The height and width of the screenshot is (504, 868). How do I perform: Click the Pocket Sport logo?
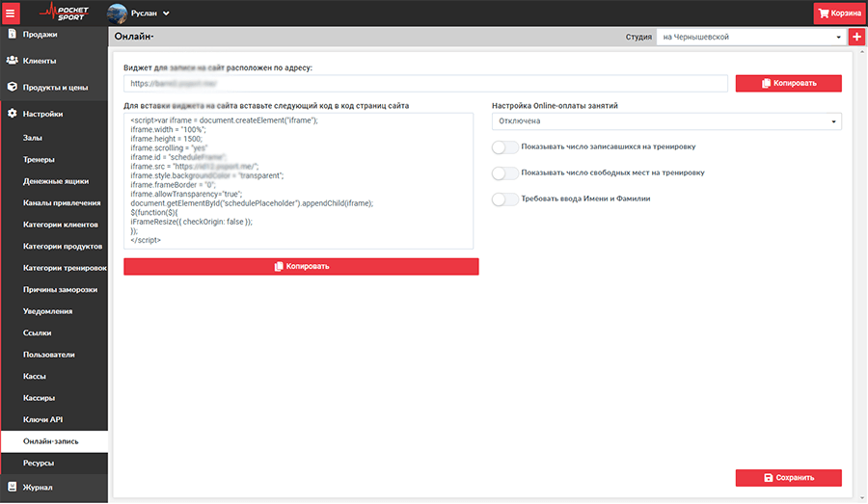pos(65,13)
